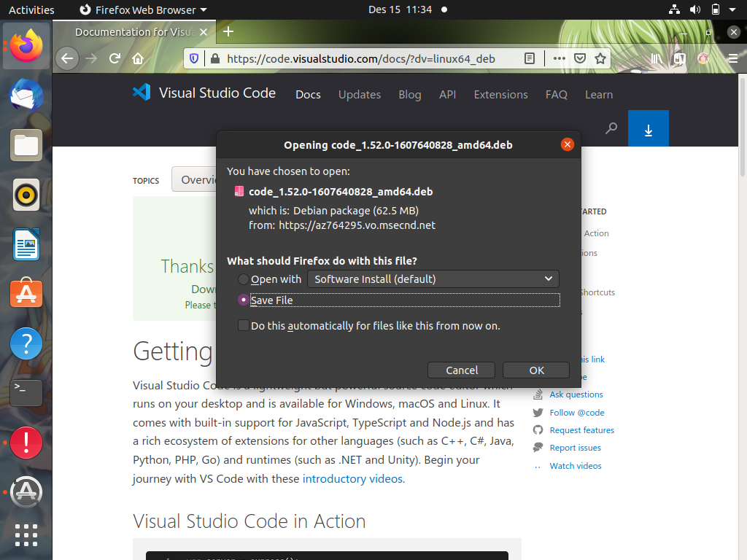The width and height of the screenshot is (747, 560).
Task: Open the Overview topics dropdown
Action: pyautogui.click(x=194, y=179)
